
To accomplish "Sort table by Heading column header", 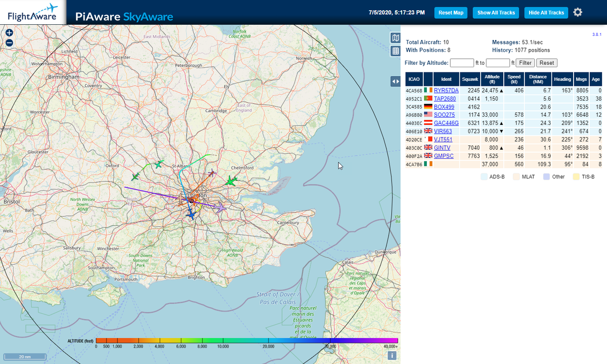I will click(562, 79).
